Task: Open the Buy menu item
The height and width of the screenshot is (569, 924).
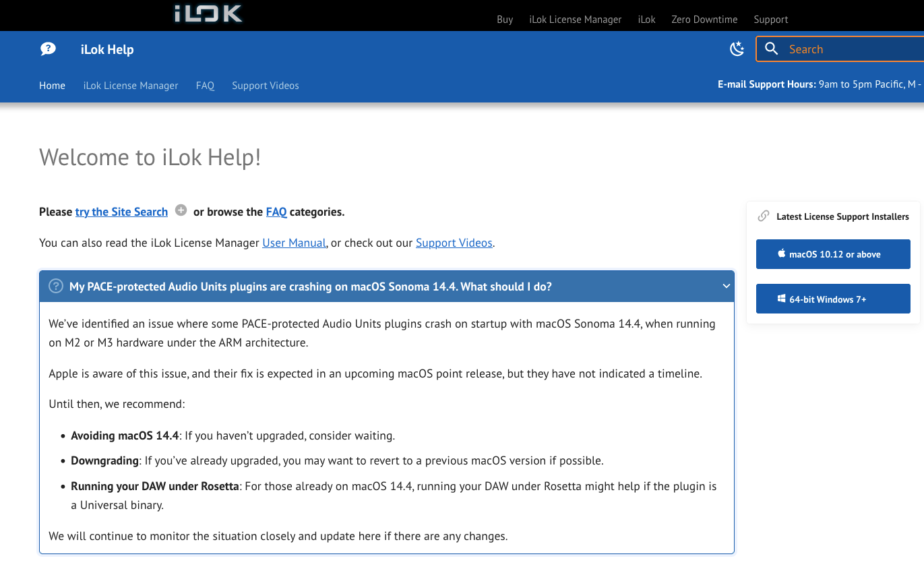Action: 505,20
